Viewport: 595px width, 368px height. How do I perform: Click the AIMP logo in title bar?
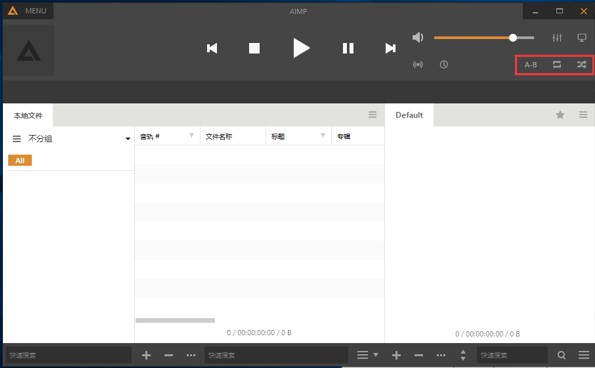click(13, 11)
